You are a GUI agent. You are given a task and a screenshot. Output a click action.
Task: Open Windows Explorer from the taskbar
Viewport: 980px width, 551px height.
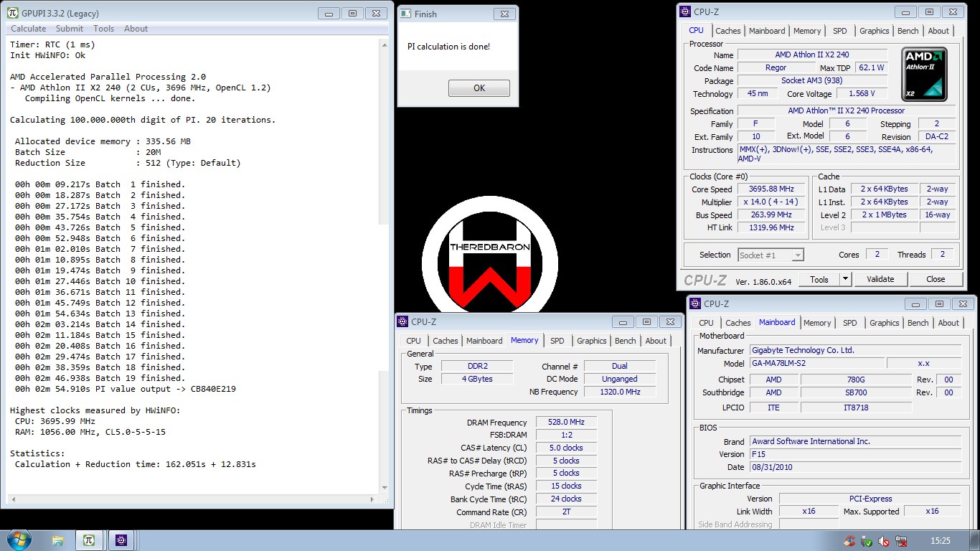58,540
